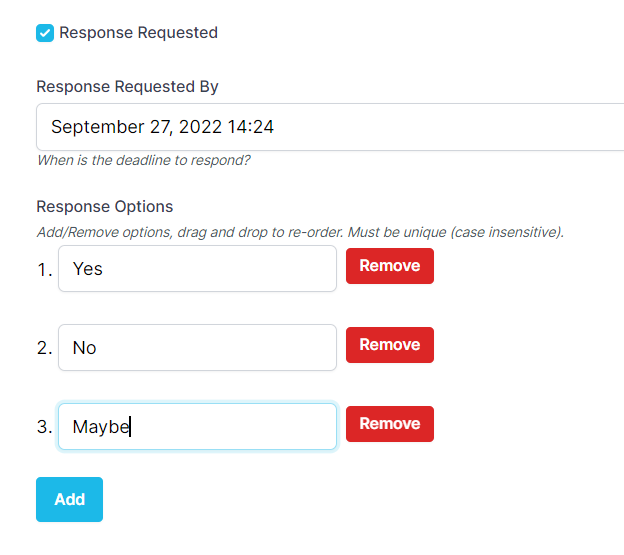The height and width of the screenshot is (555, 624).
Task: Focus the Response Requested By date field
Action: click(400, 127)
